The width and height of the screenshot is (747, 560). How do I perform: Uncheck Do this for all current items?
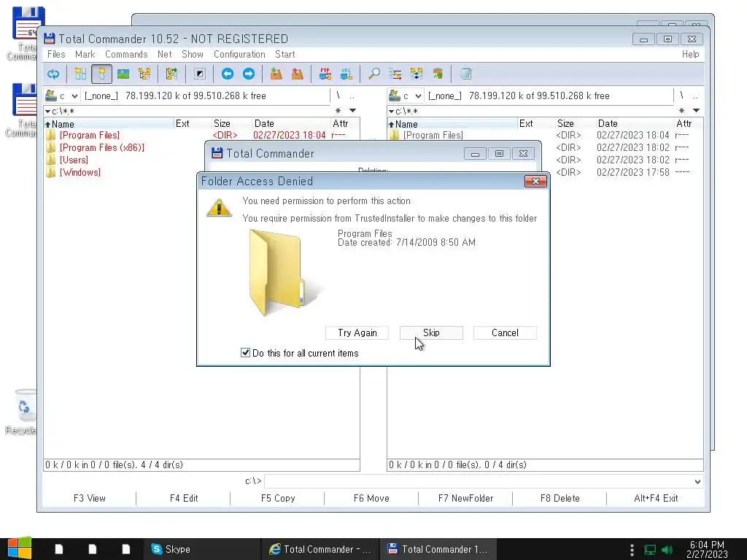[245, 353]
